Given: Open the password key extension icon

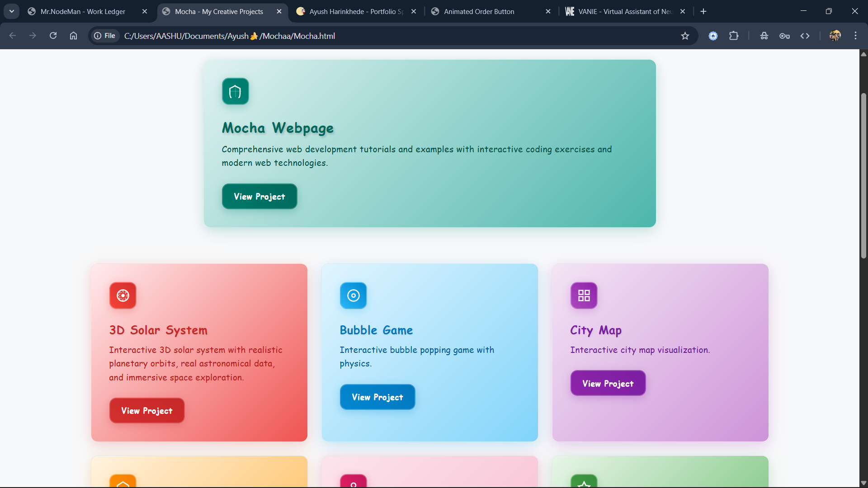Looking at the screenshot, I should [x=784, y=36].
